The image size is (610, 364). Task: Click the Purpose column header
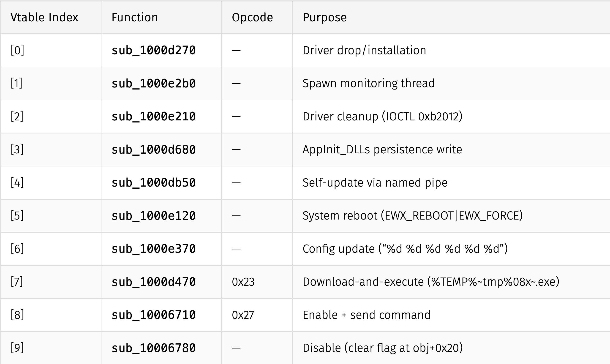(x=324, y=17)
